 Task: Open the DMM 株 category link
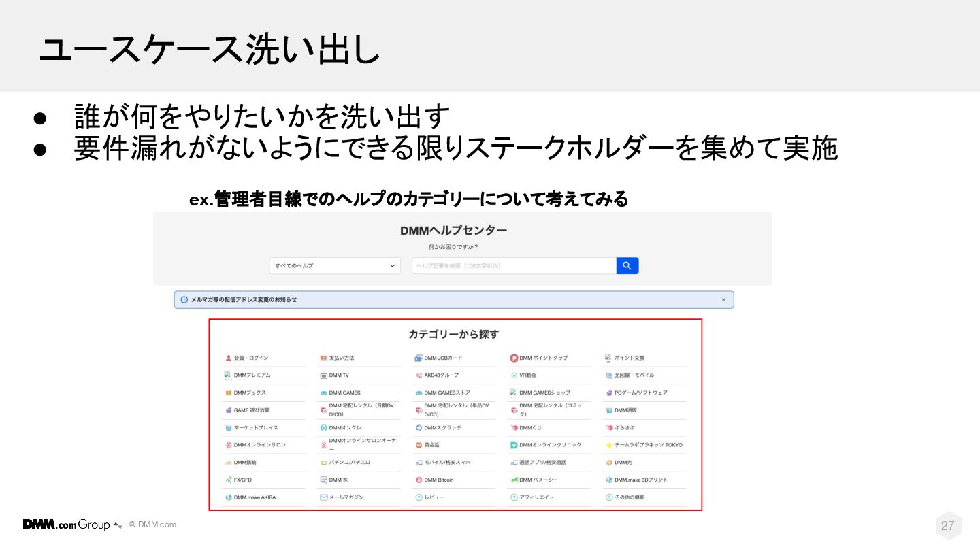(x=338, y=480)
